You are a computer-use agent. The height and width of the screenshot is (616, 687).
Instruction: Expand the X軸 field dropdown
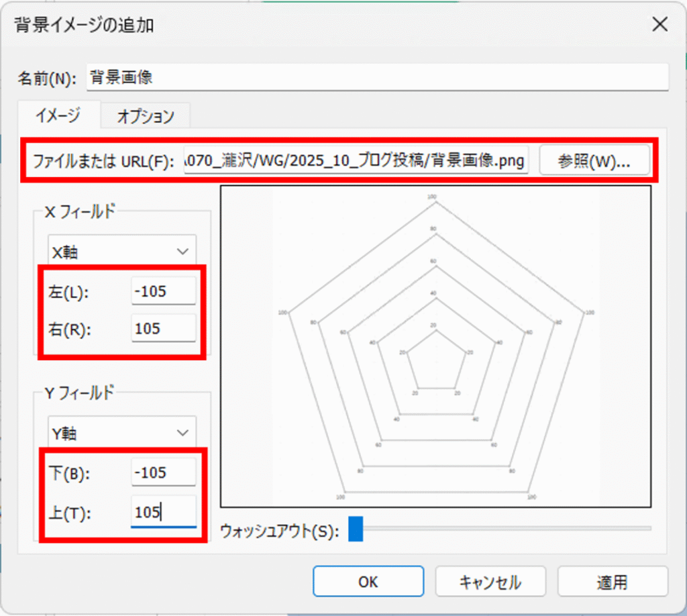122,252
